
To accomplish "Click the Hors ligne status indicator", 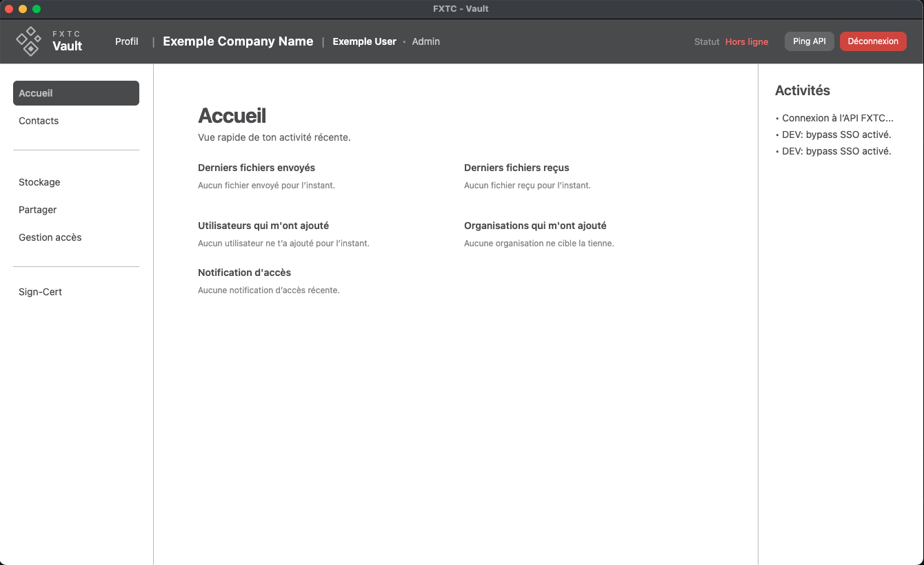I will click(746, 42).
